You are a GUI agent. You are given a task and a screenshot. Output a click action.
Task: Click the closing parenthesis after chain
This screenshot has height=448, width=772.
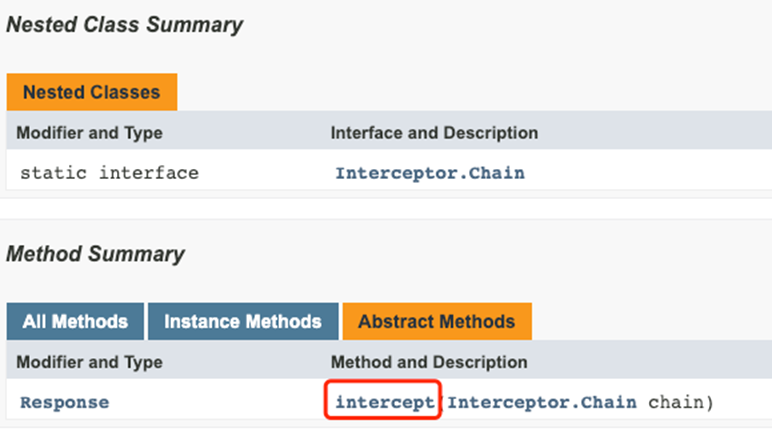(706, 403)
